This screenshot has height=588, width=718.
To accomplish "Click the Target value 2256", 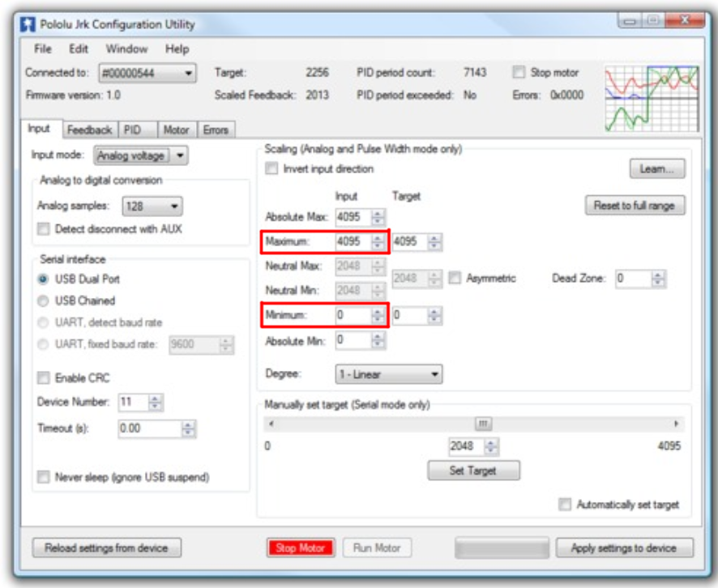I will point(318,72).
